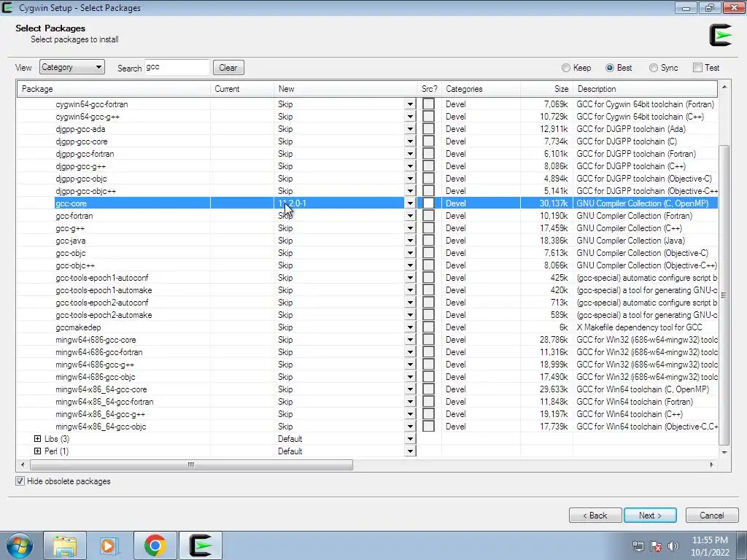Click the Current column header
Image resolution: width=747 pixels, height=560 pixels.
click(242, 89)
